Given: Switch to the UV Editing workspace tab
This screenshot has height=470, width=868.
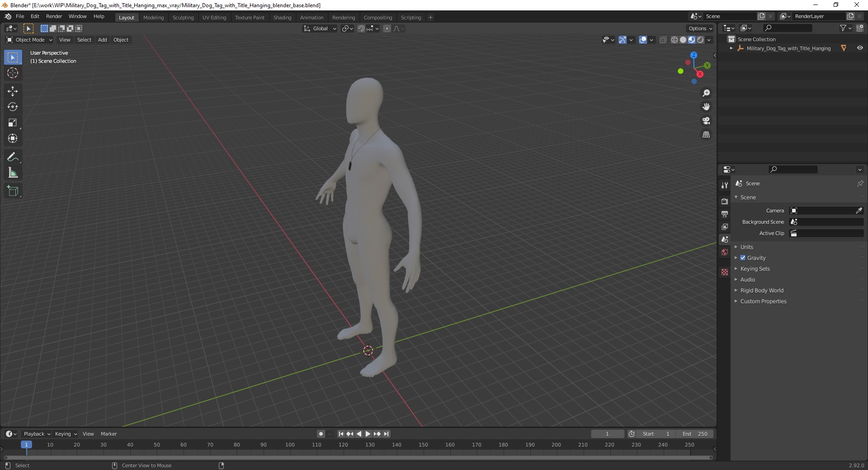Looking at the screenshot, I should [214, 17].
